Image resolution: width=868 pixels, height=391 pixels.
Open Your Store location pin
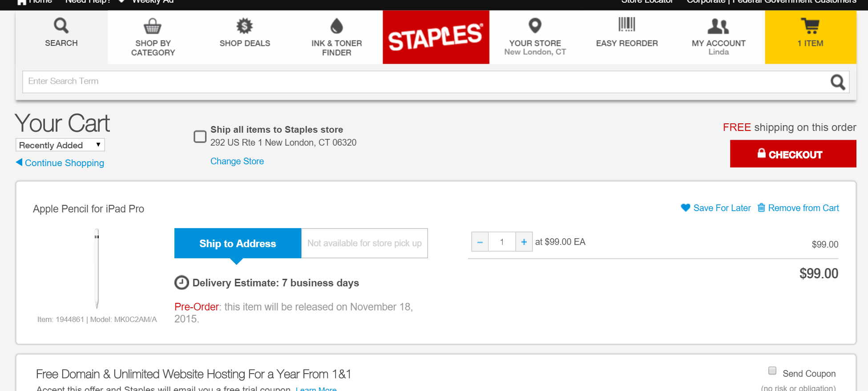[x=535, y=25]
